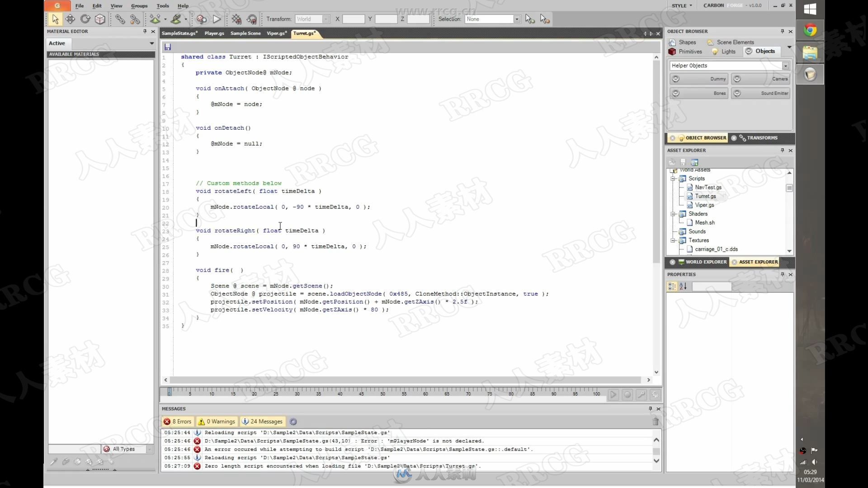The width and height of the screenshot is (868, 488).
Task: Create a Sound Emitter object
Action: click(x=760, y=93)
